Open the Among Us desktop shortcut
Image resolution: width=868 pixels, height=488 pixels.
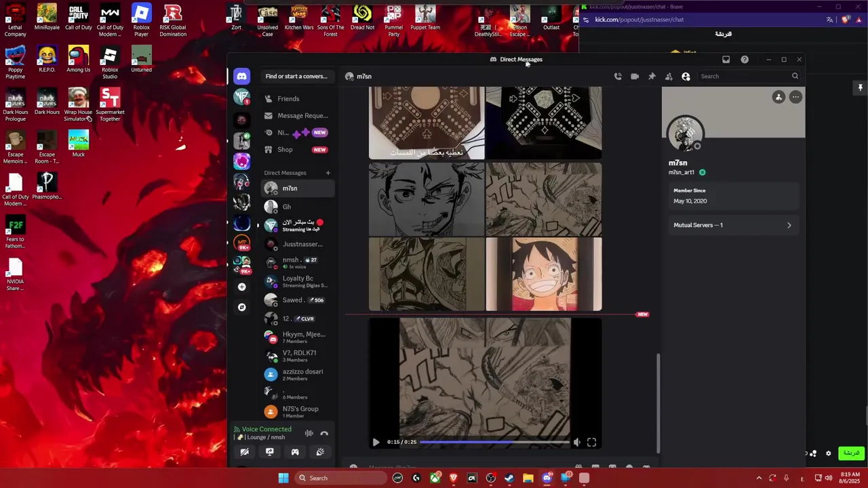point(78,59)
